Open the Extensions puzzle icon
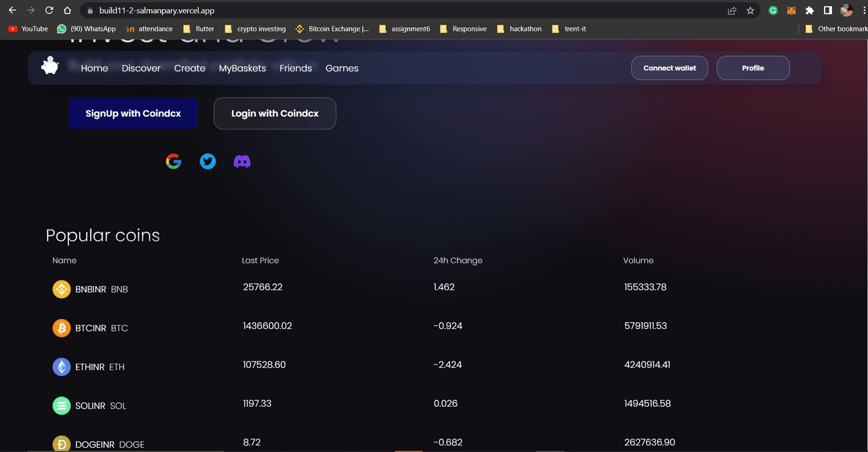868x452 pixels. click(x=810, y=10)
